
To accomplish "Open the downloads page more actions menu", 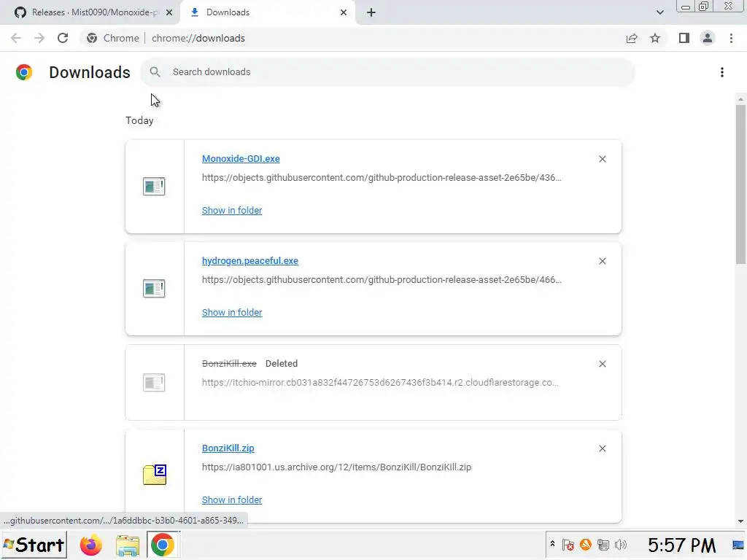I will tap(722, 72).
